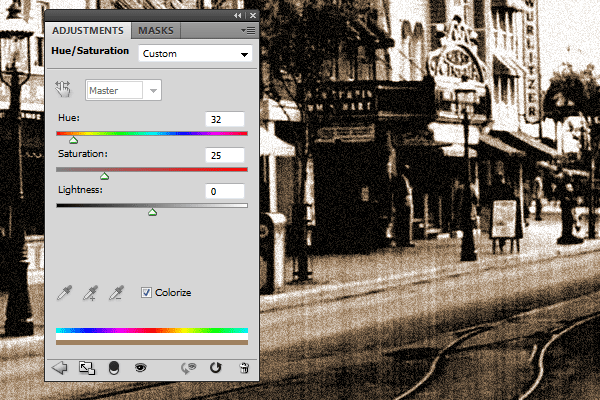Toggle layer visibility eye icon
This screenshot has width=600, height=400.
click(x=140, y=368)
